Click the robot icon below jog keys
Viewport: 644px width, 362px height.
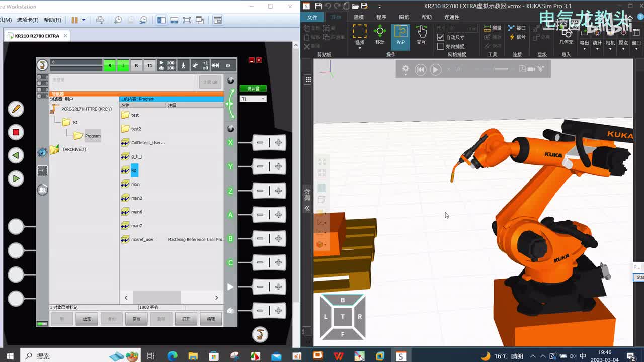[260, 334]
